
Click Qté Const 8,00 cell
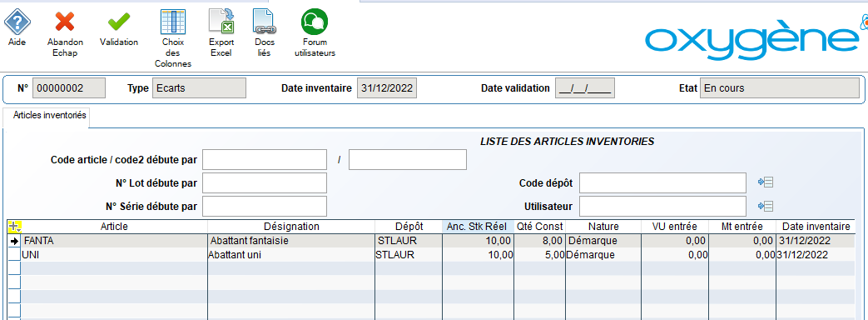[540, 241]
